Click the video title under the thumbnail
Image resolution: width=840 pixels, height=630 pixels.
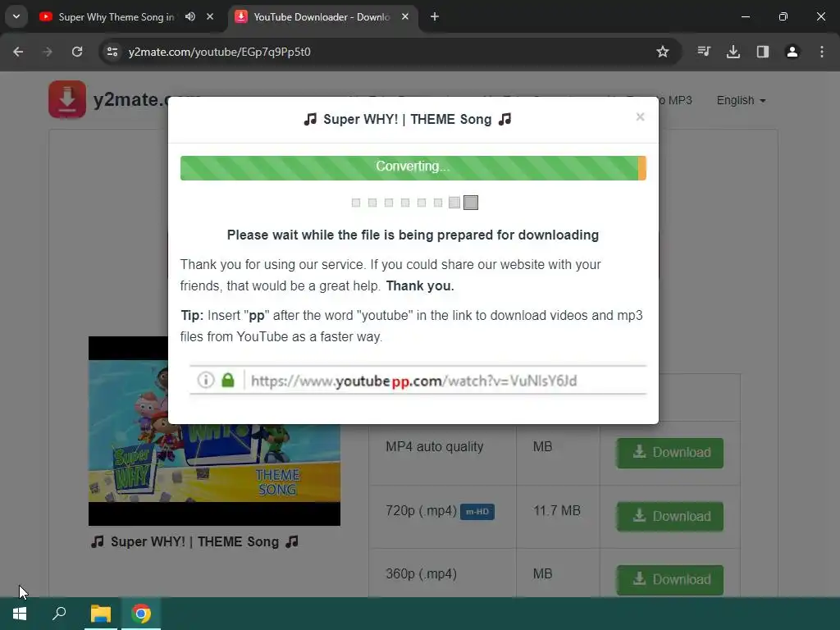(x=194, y=541)
